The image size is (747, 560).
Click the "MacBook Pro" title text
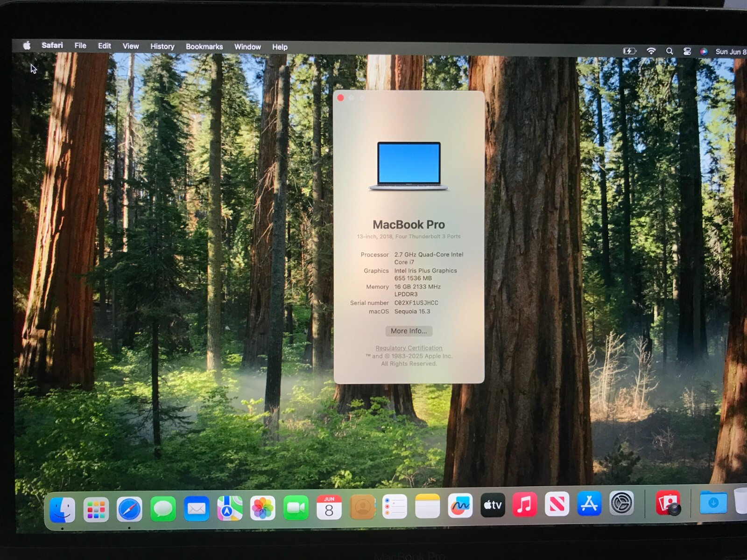[x=409, y=224]
